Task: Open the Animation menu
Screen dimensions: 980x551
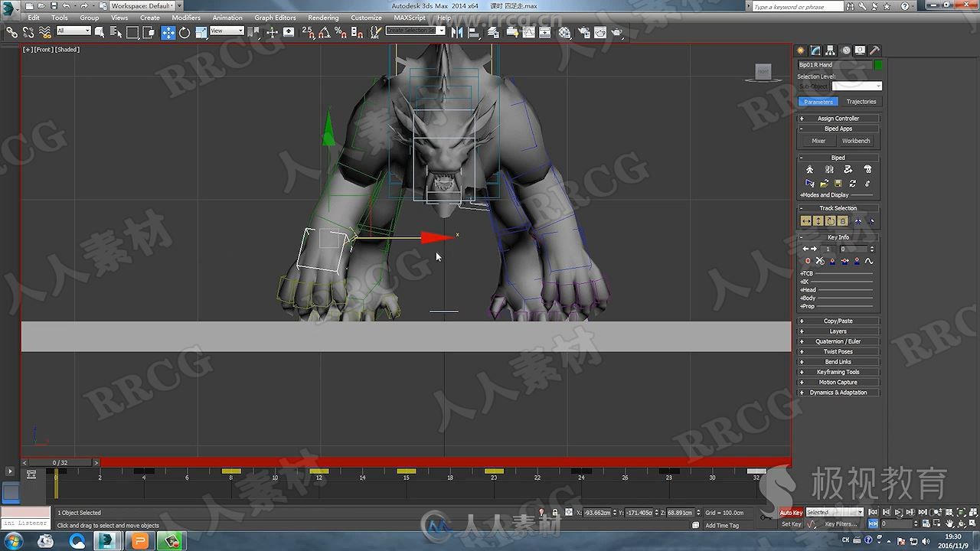Action: (227, 18)
